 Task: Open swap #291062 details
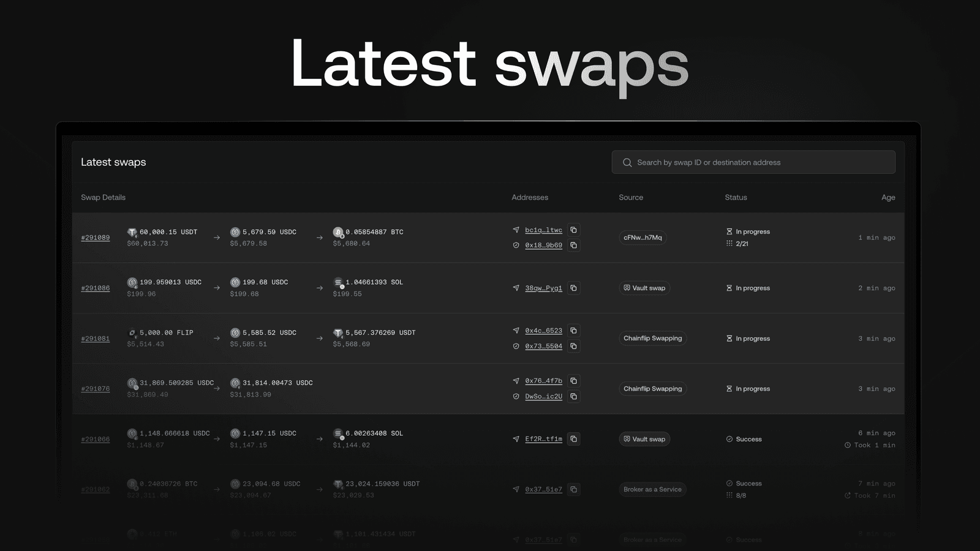click(96, 489)
